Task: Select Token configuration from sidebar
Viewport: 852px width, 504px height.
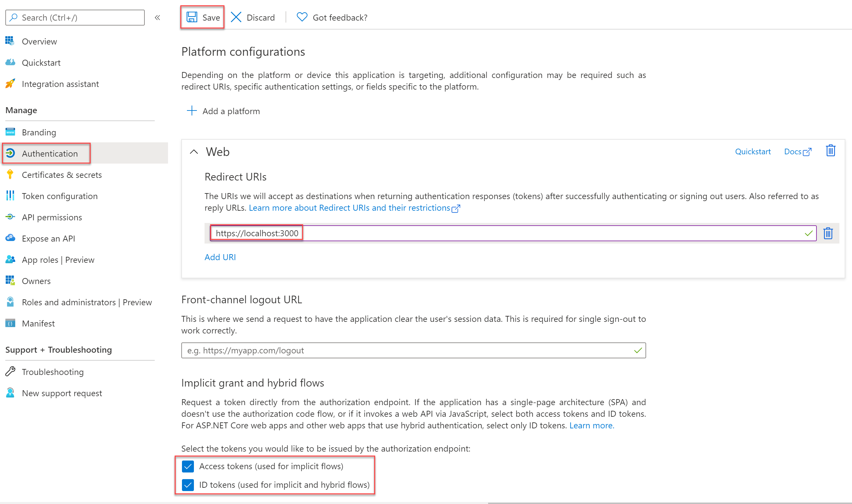Action: [60, 196]
